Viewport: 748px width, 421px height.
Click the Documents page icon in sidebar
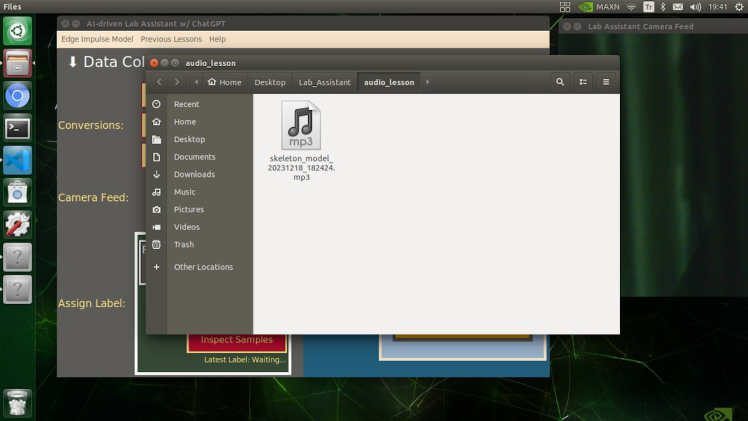coord(156,157)
